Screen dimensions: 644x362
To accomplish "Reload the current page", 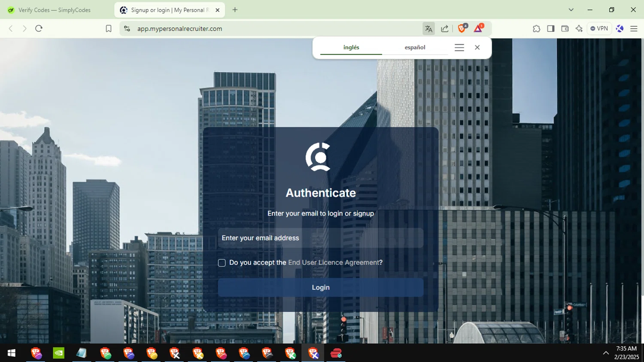I will [39, 29].
